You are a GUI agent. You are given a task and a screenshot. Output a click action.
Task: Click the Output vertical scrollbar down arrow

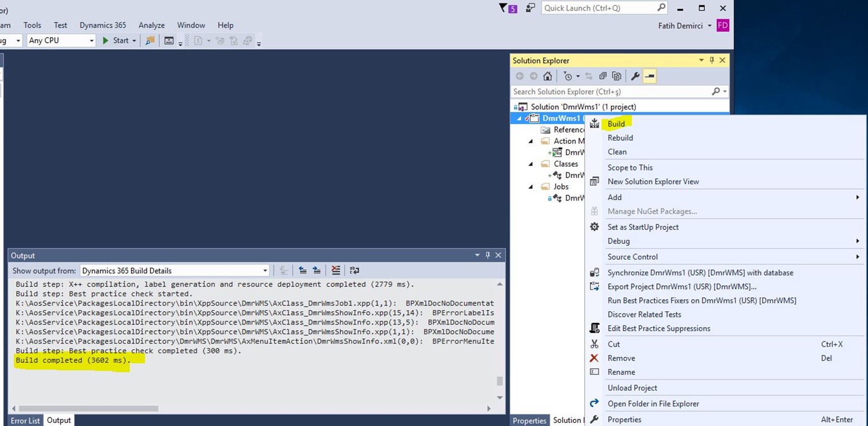pyautogui.click(x=500, y=398)
